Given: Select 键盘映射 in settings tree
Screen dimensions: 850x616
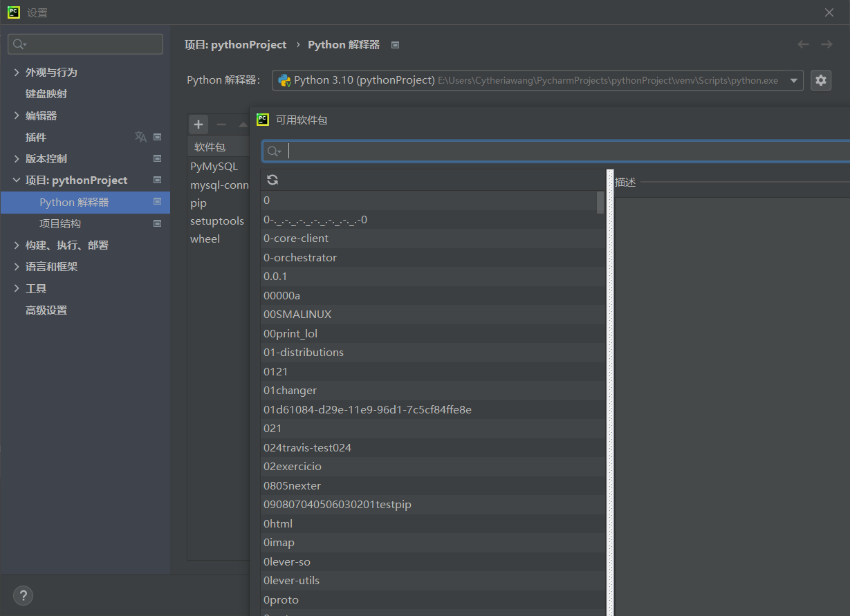Looking at the screenshot, I should coord(46,93).
